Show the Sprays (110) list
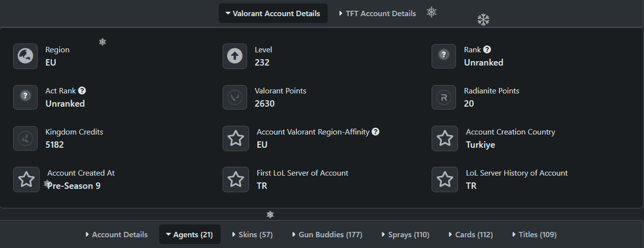644x248 pixels. pyautogui.click(x=405, y=235)
